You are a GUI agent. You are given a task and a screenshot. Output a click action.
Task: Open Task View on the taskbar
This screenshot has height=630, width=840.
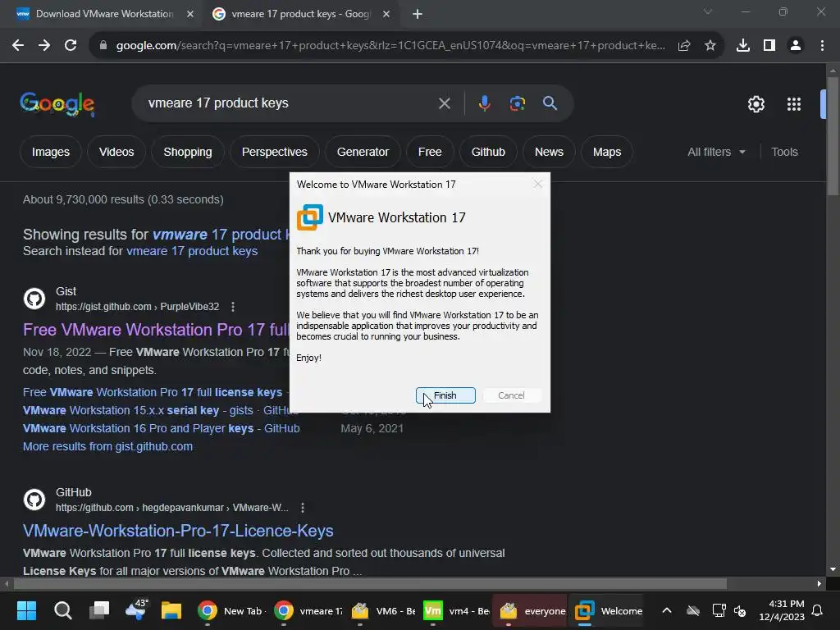tap(99, 610)
